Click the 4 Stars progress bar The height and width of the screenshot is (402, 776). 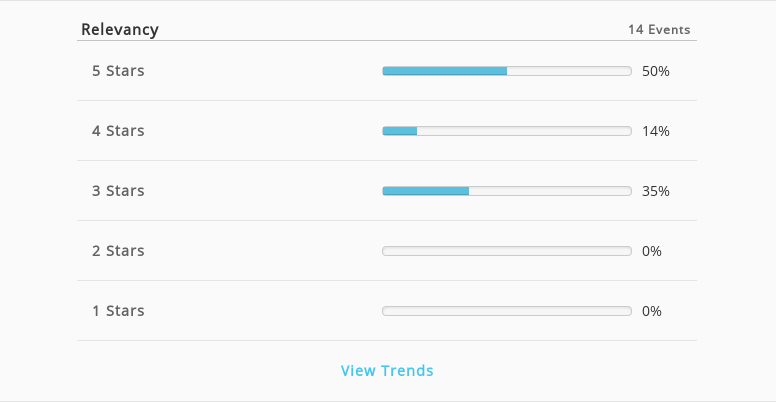pos(507,131)
